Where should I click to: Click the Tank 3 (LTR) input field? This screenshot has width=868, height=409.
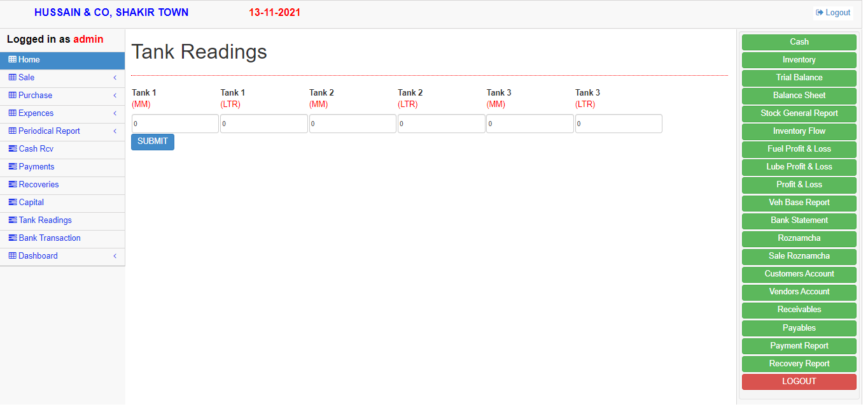[619, 124]
